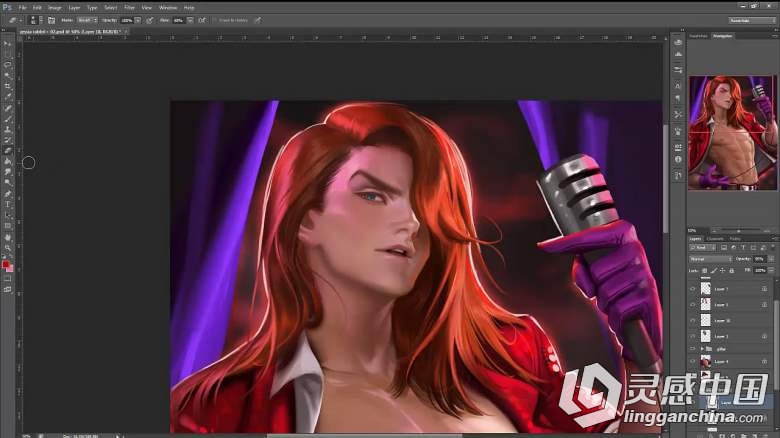Screen dimensions: 780x438
Task: Hide Layer 7 using its eye icon
Action: click(692, 289)
